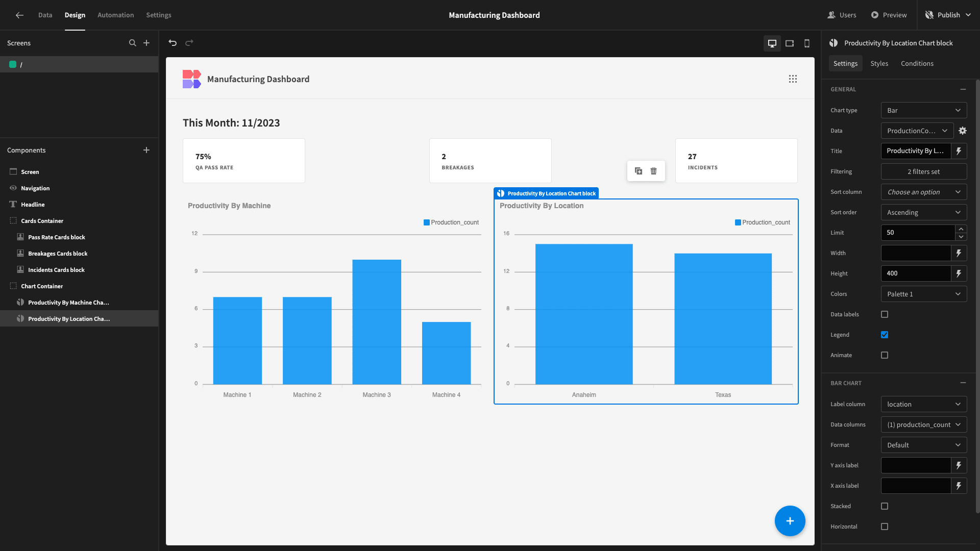Open the Data columns dropdown

click(924, 424)
